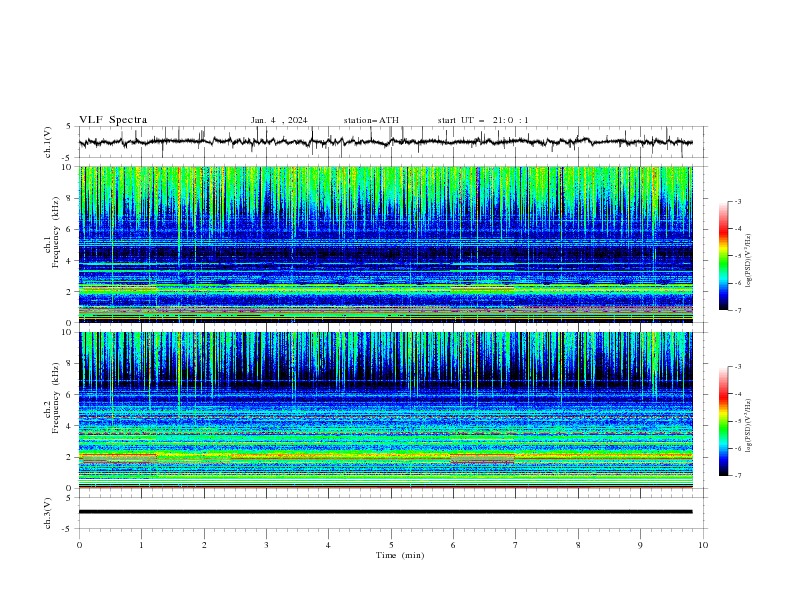Click the "1" tick on the time axis
This screenshot has height=612, width=792.
(x=141, y=545)
